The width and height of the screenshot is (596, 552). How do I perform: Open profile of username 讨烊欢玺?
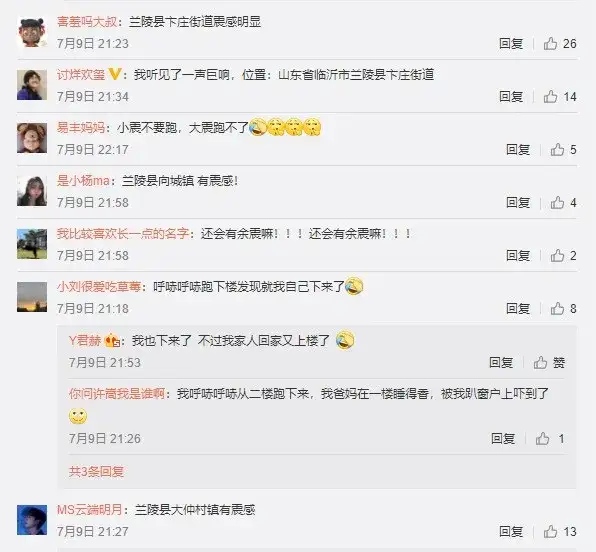(81, 75)
